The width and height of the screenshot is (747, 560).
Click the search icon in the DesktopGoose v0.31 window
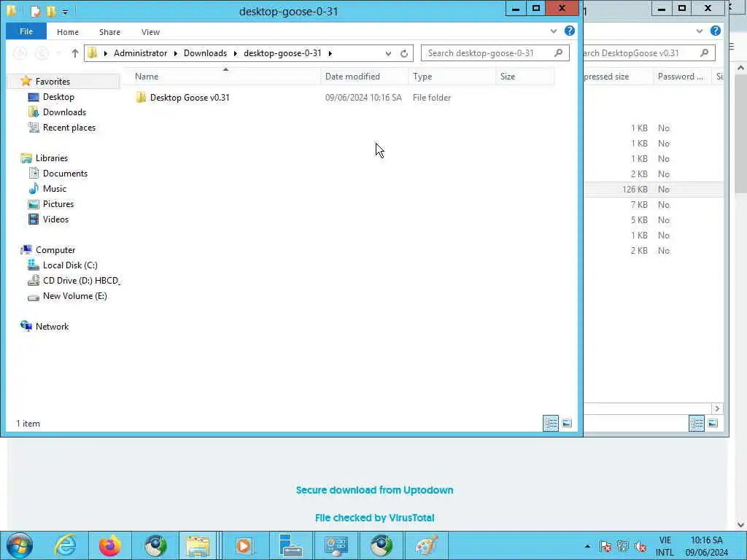click(704, 52)
